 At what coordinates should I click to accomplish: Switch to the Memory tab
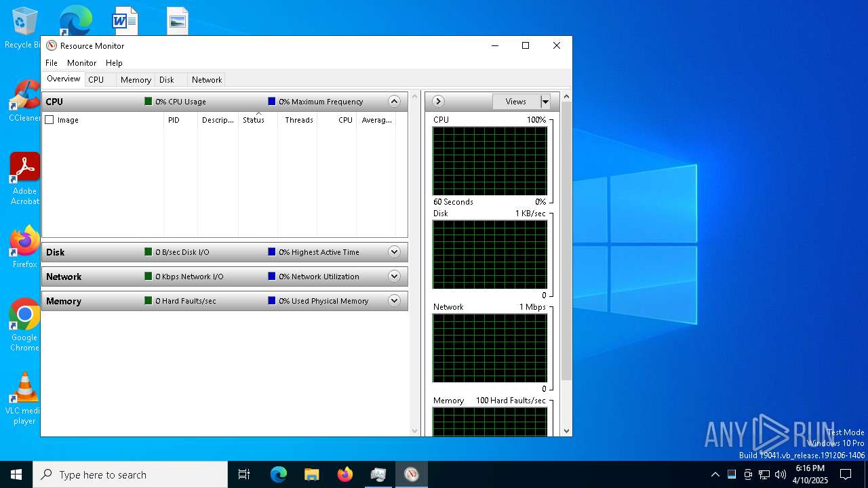click(x=136, y=80)
